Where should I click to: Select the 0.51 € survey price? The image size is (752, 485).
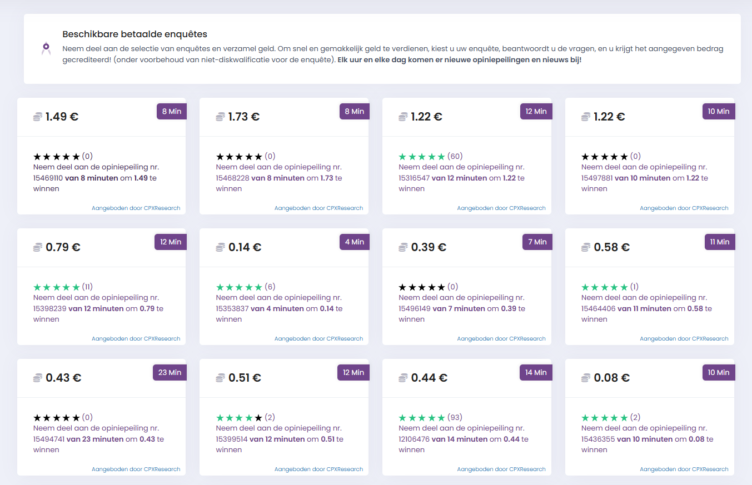(245, 378)
